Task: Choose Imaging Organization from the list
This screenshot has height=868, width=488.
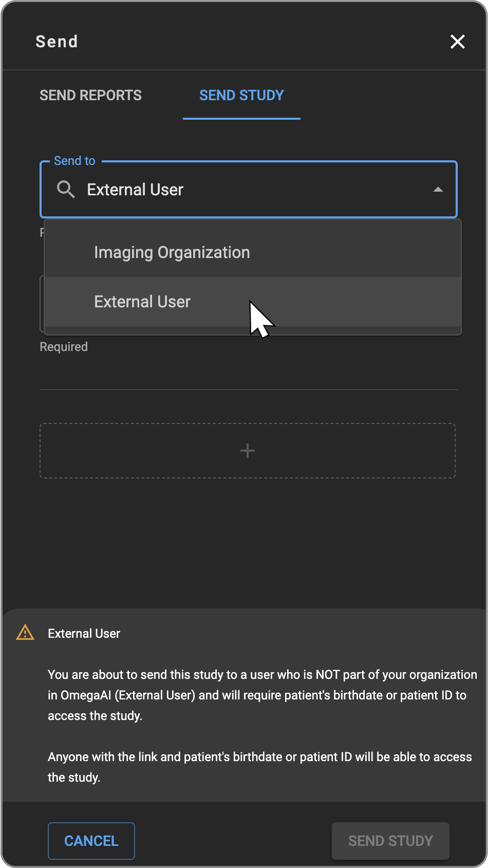Action: 172,252
